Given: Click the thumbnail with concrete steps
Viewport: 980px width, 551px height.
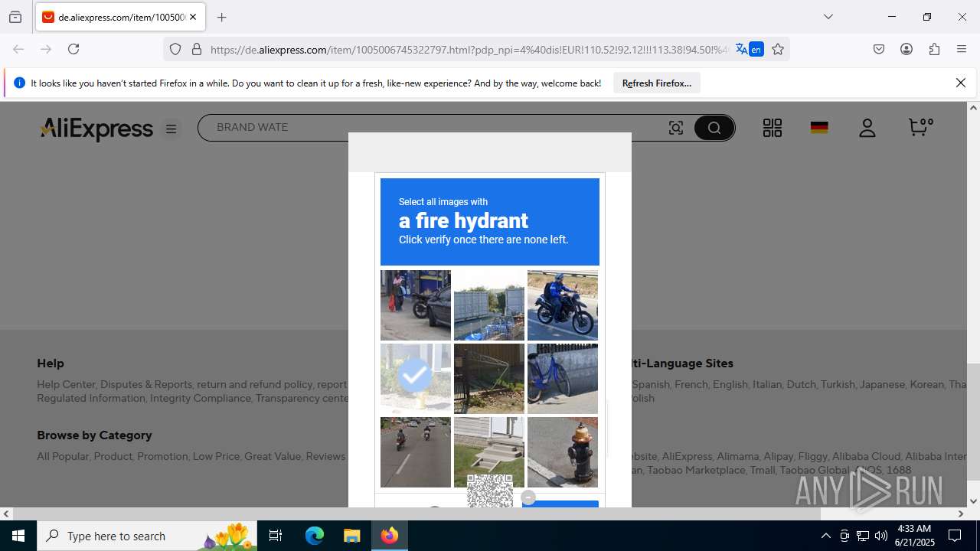Looking at the screenshot, I should point(489,452).
